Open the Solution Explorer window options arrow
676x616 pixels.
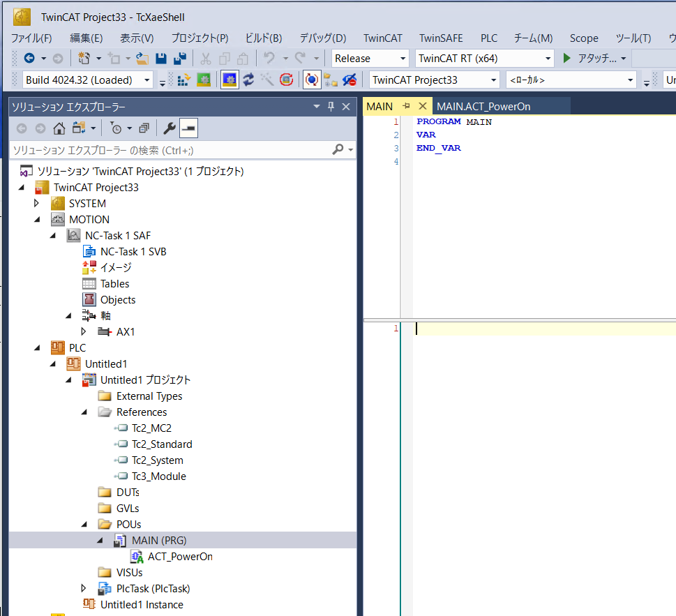(317, 106)
